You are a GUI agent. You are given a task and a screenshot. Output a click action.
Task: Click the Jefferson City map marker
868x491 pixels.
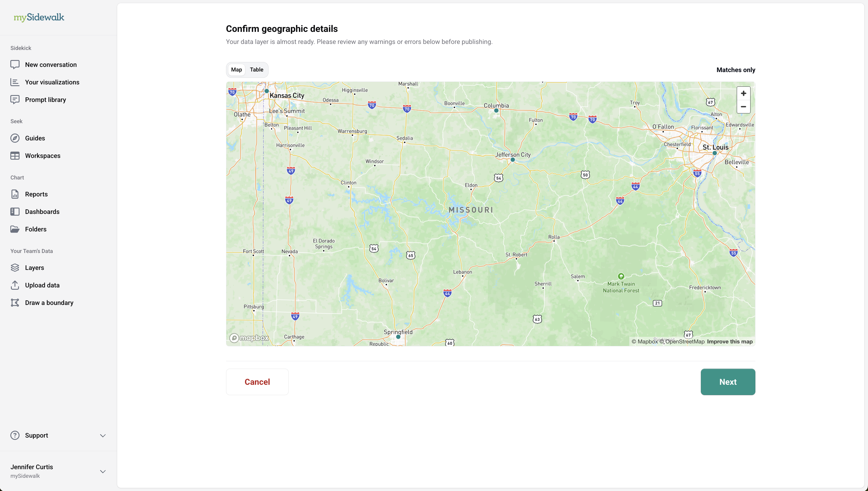tap(513, 160)
